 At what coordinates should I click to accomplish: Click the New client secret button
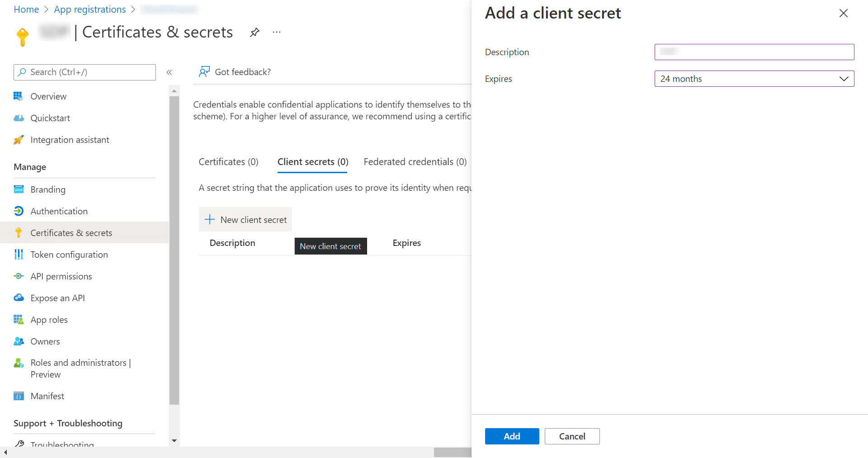[x=245, y=220]
